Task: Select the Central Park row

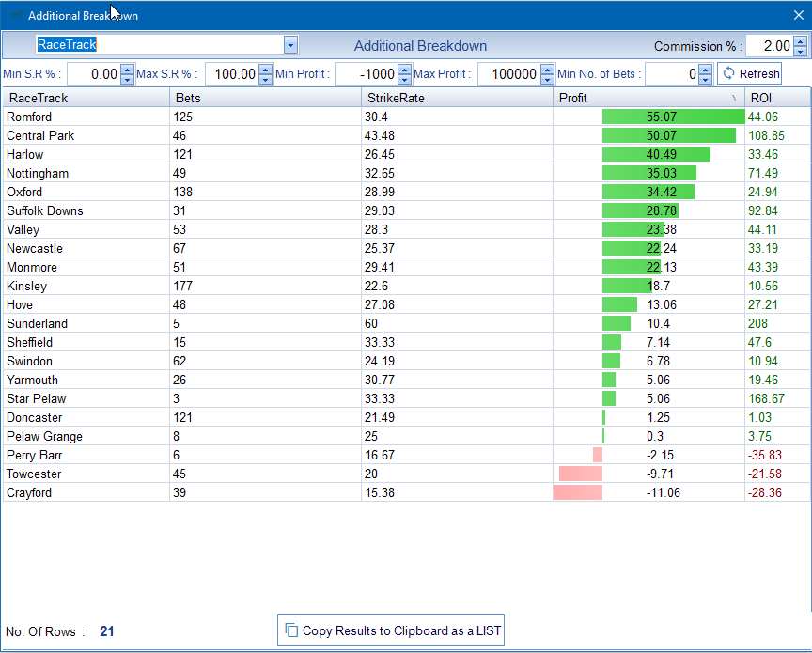Action: point(407,135)
